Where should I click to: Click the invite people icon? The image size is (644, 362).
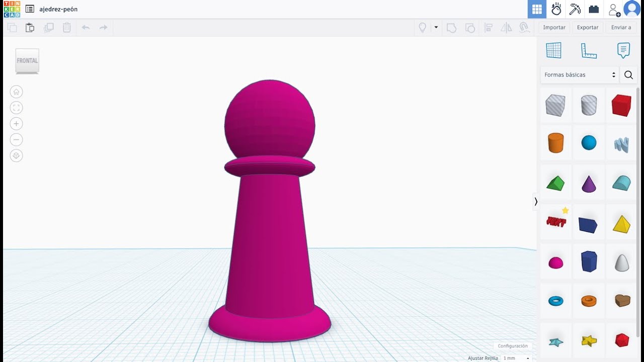(614, 10)
